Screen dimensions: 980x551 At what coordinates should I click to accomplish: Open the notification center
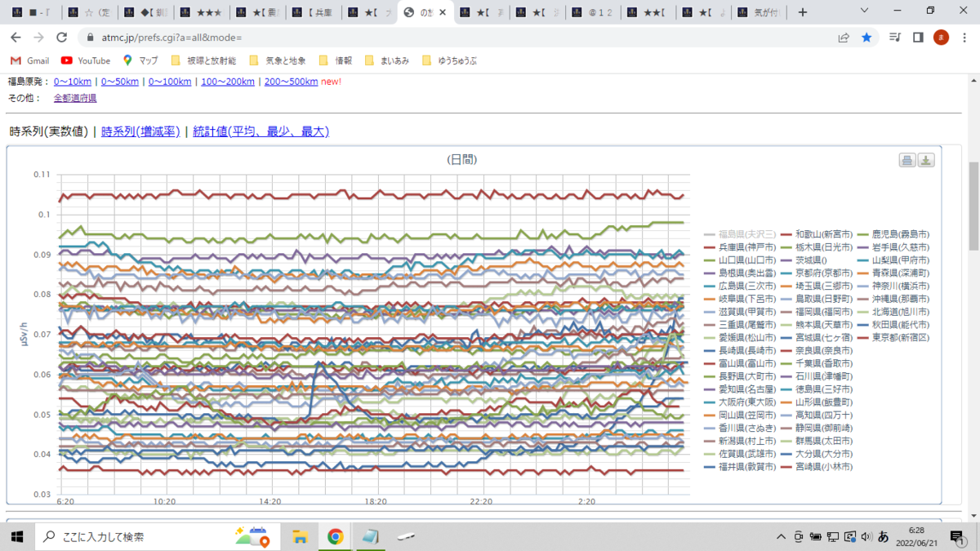[956, 536]
